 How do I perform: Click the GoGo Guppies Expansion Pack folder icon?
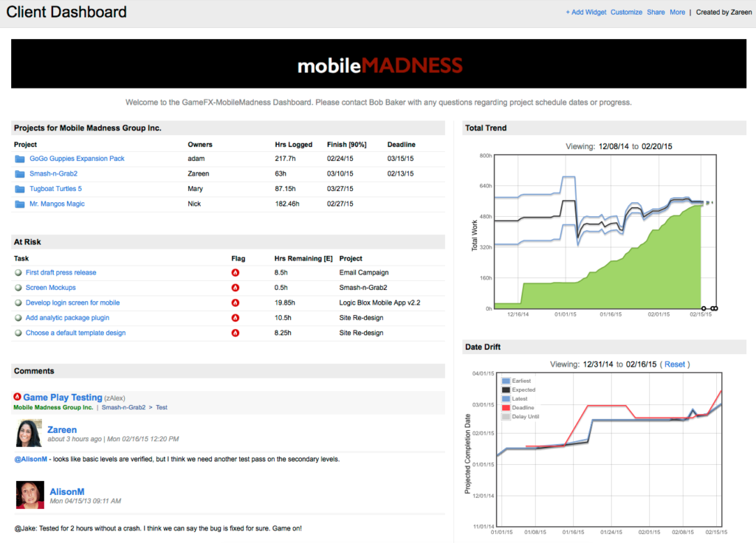19,159
